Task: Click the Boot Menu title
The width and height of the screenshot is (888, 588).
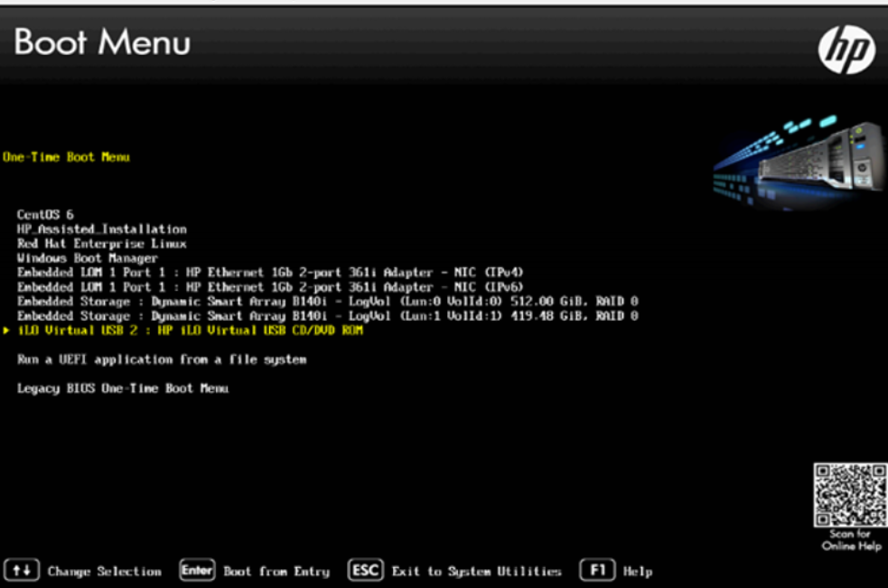Action: [102, 42]
